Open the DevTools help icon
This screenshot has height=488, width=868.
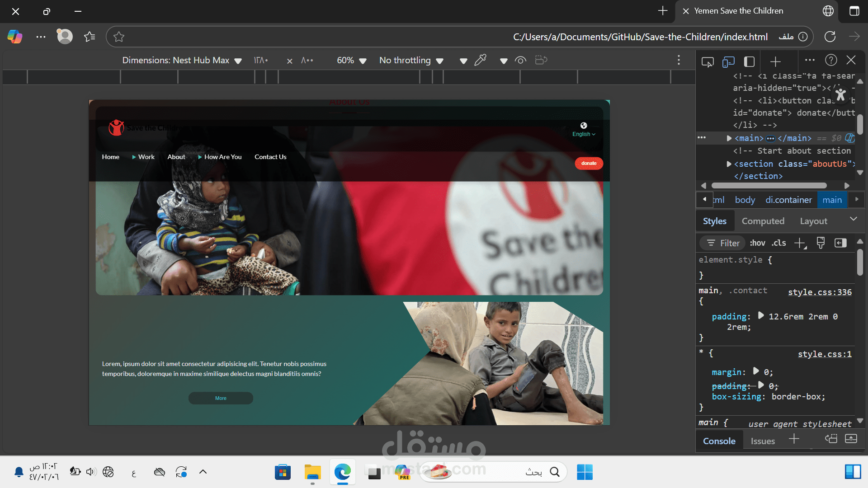click(831, 60)
